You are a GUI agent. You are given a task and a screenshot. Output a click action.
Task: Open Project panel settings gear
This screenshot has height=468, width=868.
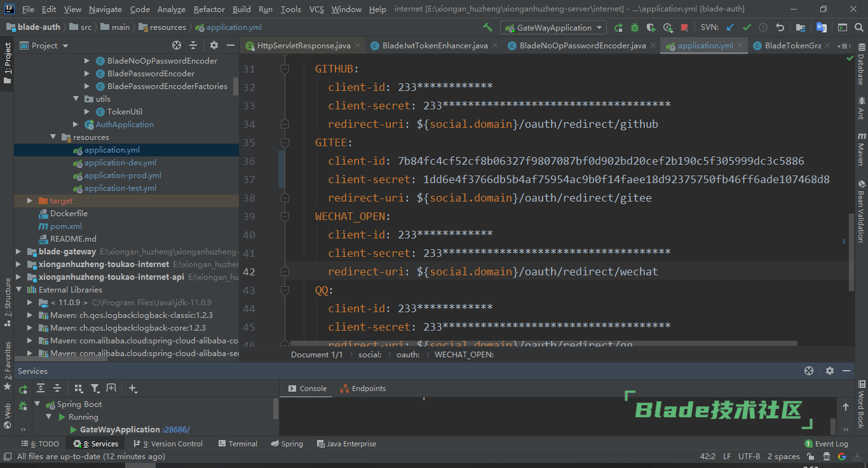tap(214, 45)
